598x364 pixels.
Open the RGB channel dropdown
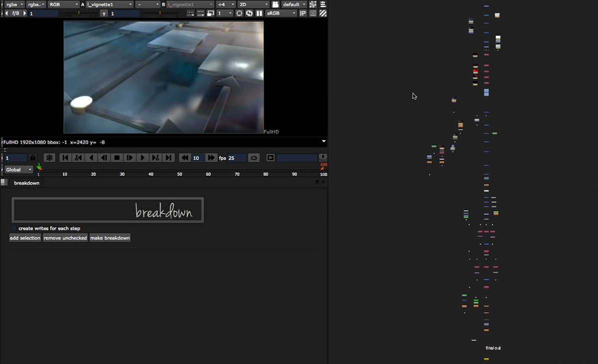click(x=62, y=4)
